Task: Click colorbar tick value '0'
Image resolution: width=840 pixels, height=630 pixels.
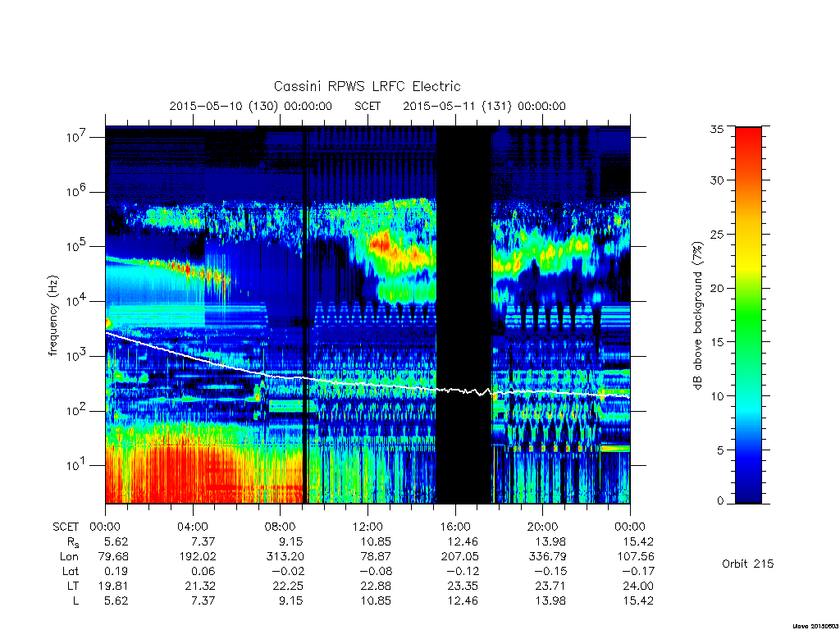Action: coord(720,501)
